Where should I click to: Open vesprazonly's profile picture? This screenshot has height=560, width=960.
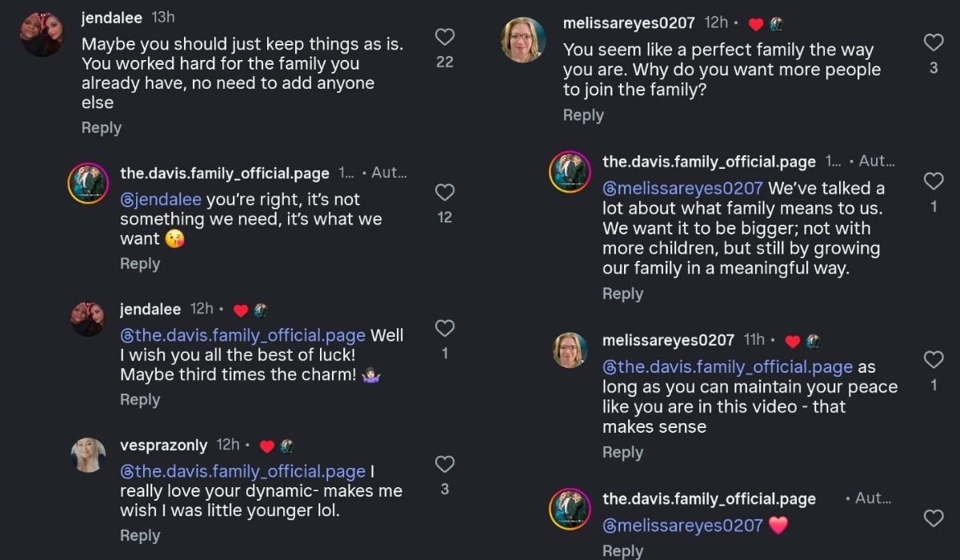click(88, 454)
